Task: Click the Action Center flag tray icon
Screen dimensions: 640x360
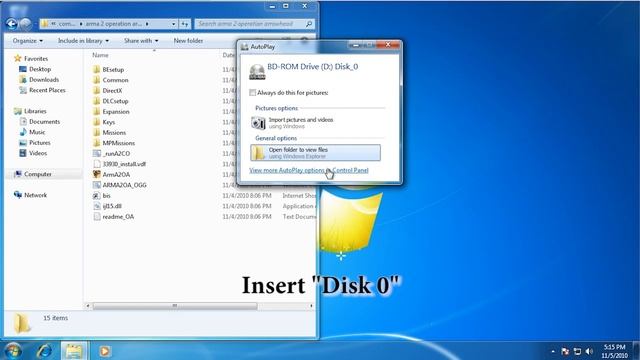Action: pos(565,351)
